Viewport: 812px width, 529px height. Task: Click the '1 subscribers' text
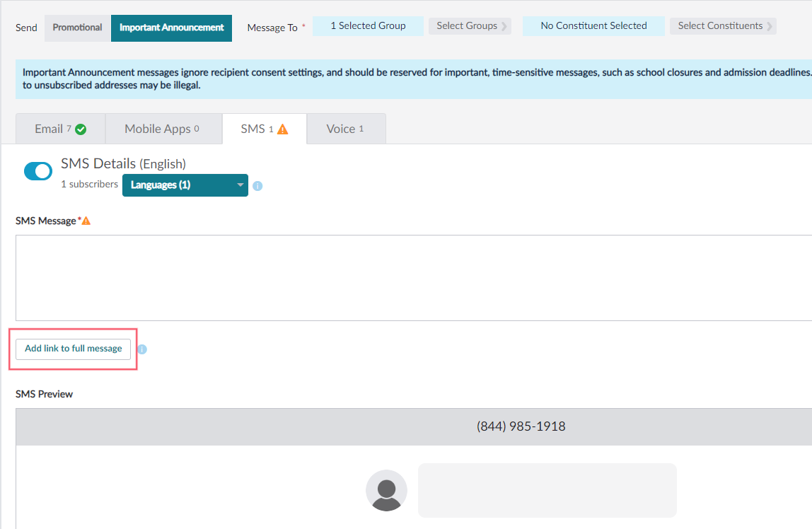(x=90, y=185)
